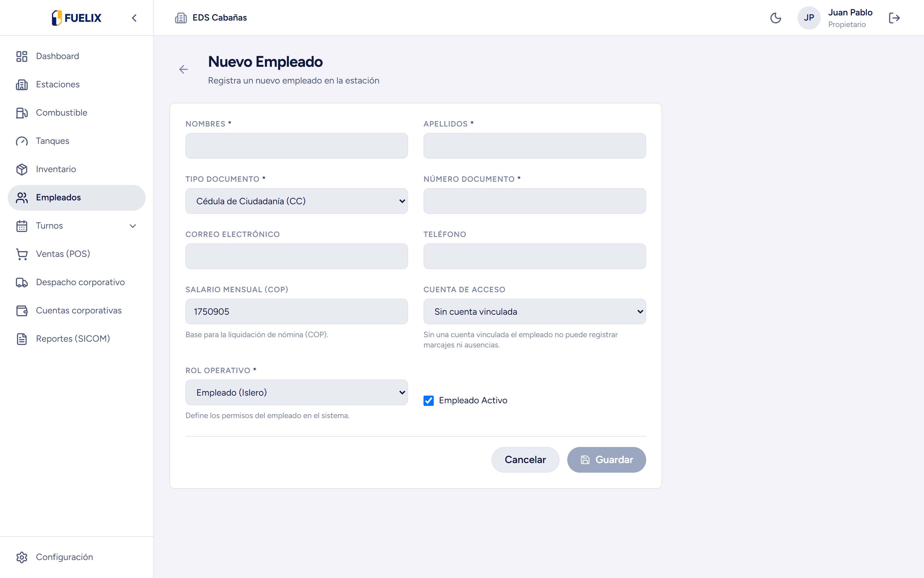The height and width of the screenshot is (578, 924).
Task: Click the Cuentas corporativas wallet icon
Action: pos(22,311)
